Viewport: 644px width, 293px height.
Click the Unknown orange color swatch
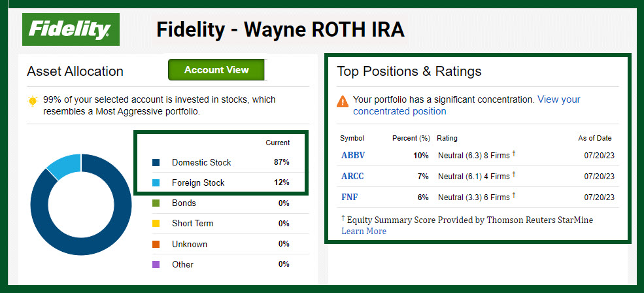pyautogui.click(x=156, y=244)
